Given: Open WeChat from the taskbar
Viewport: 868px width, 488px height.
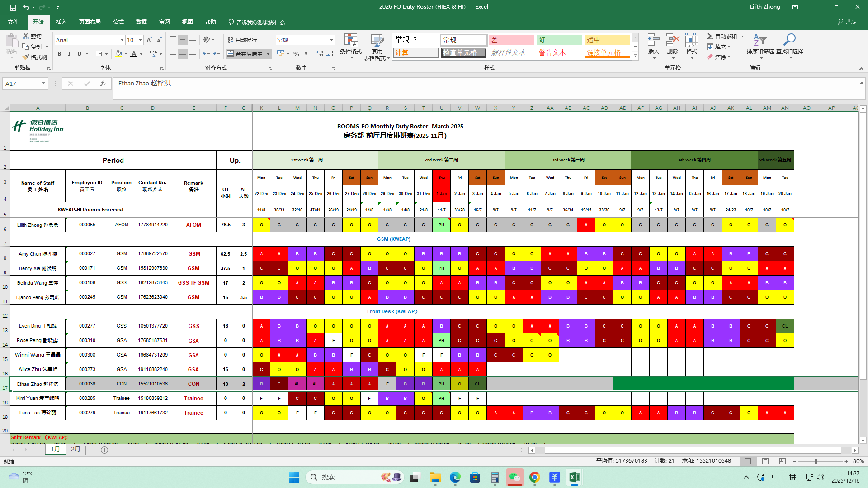Looking at the screenshot, I should point(514,477).
